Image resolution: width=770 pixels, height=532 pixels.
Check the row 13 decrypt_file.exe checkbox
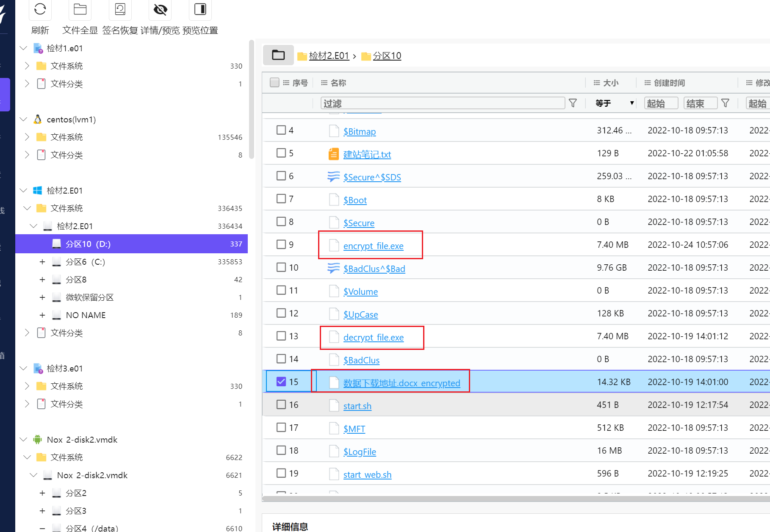pos(281,336)
